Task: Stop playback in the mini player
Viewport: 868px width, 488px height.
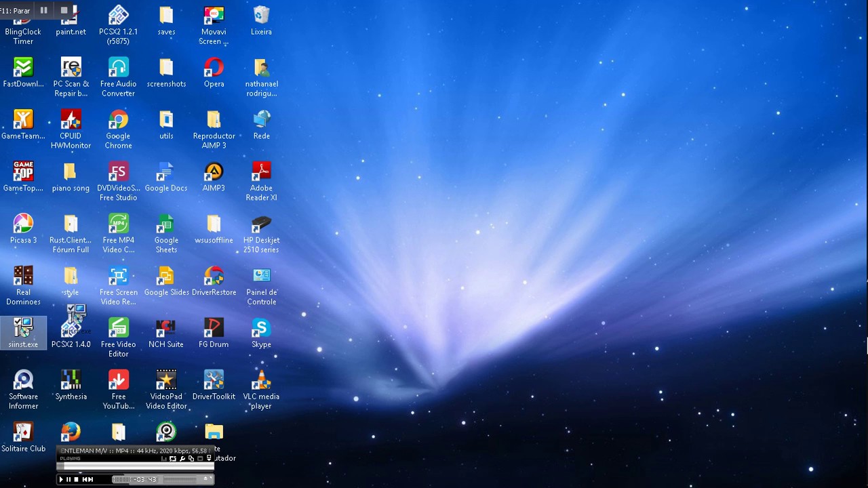Action: [x=76, y=479]
